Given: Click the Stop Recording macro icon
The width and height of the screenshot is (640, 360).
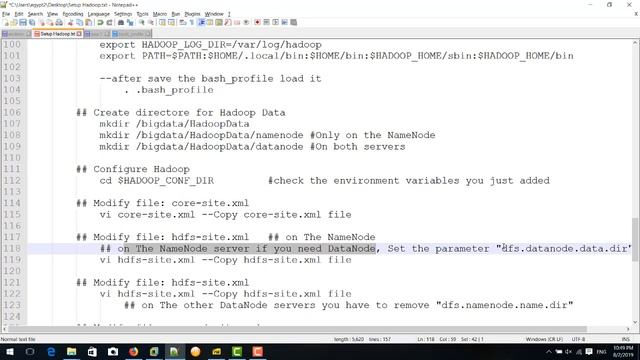Looking at the screenshot, I should pyautogui.click(x=266, y=22).
